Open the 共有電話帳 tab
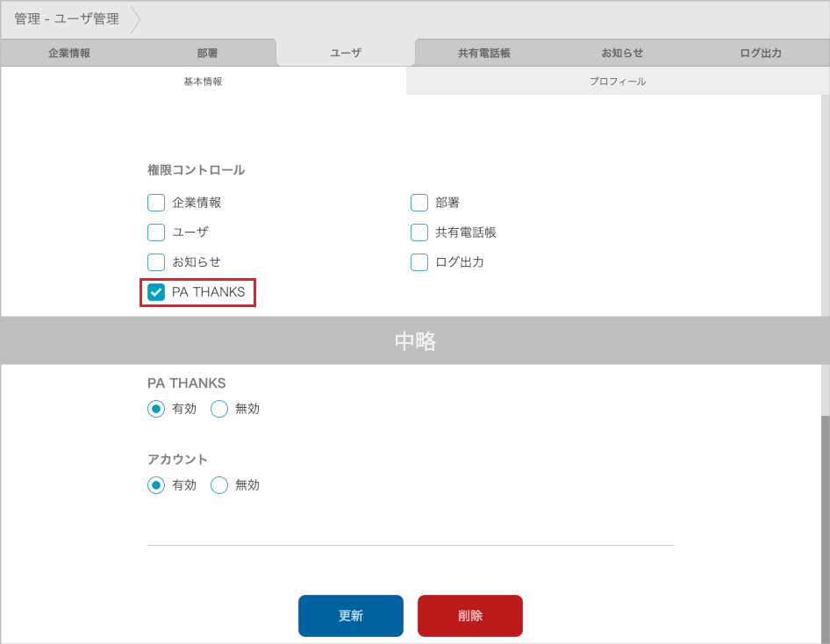 tap(483, 53)
